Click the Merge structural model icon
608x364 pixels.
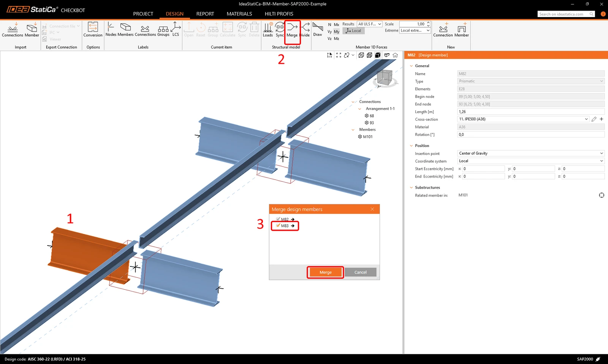pyautogui.click(x=292, y=30)
